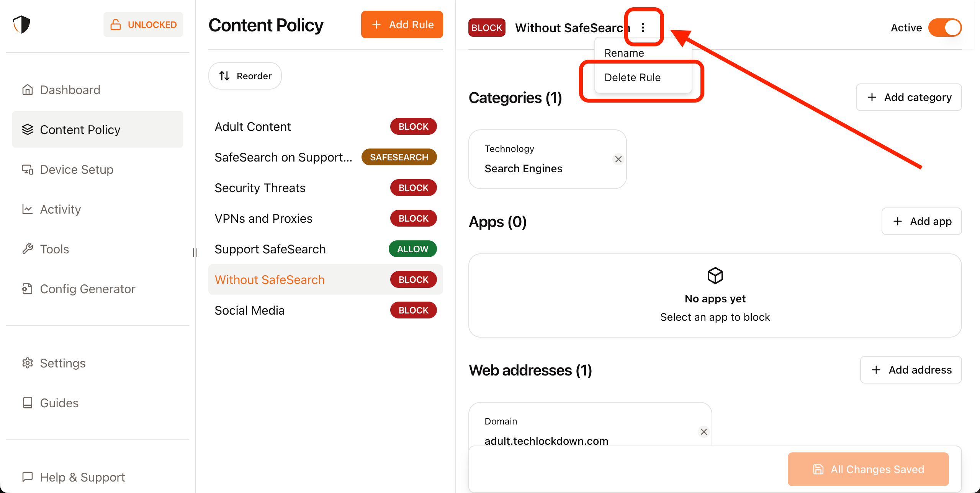The width and height of the screenshot is (980, 493).
Task: Remove the adult.techlockdown.com domain
Action: 704,432
